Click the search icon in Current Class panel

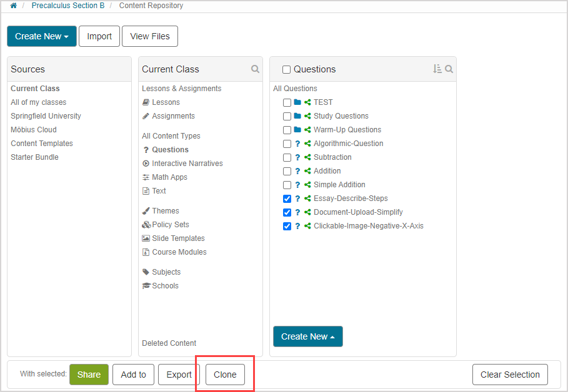pyautogui.click(x=255, y=69)
